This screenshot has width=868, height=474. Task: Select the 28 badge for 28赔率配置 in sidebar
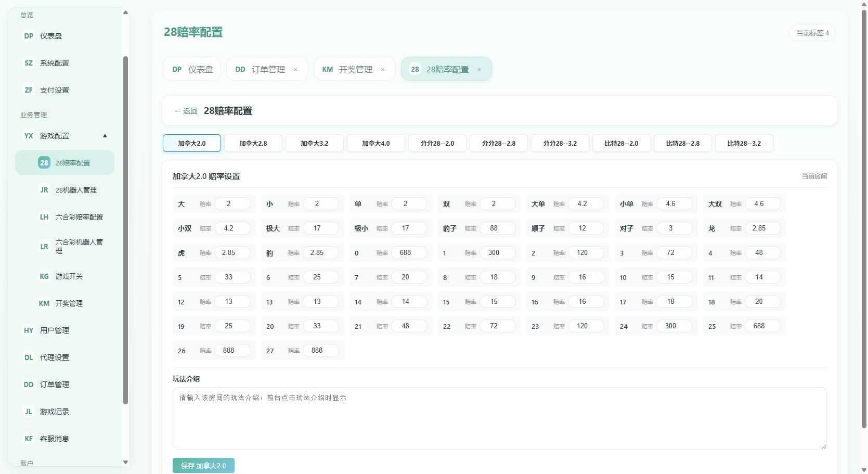click(44, 163)
